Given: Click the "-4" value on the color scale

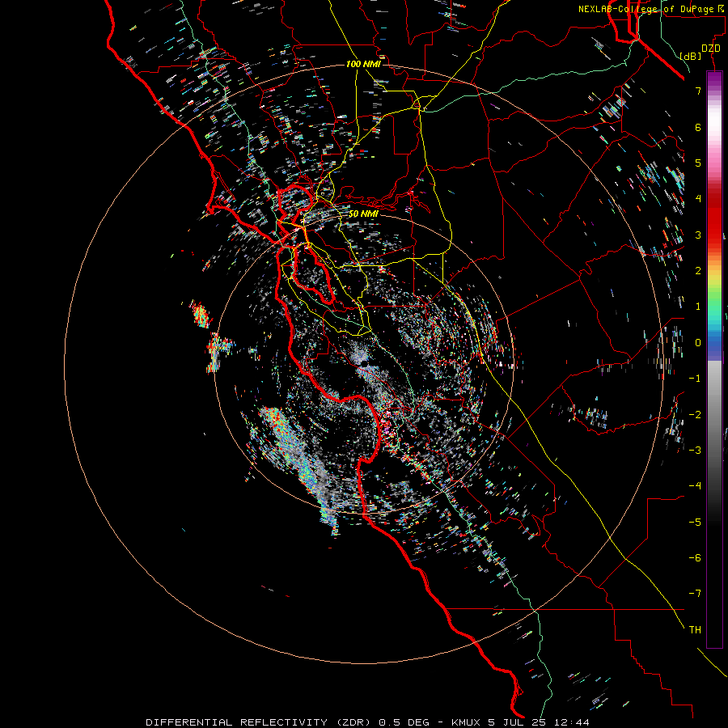Looking at the screenshot, I should coord(695,485).
